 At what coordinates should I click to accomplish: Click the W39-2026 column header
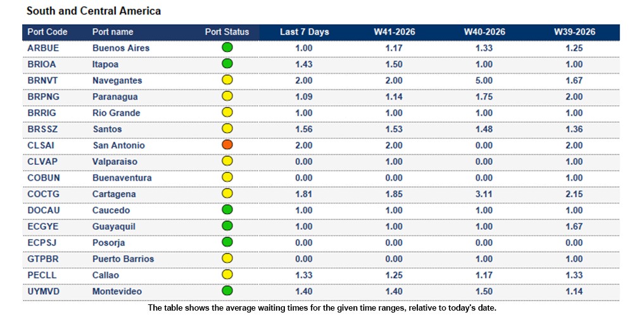[574, 32]
